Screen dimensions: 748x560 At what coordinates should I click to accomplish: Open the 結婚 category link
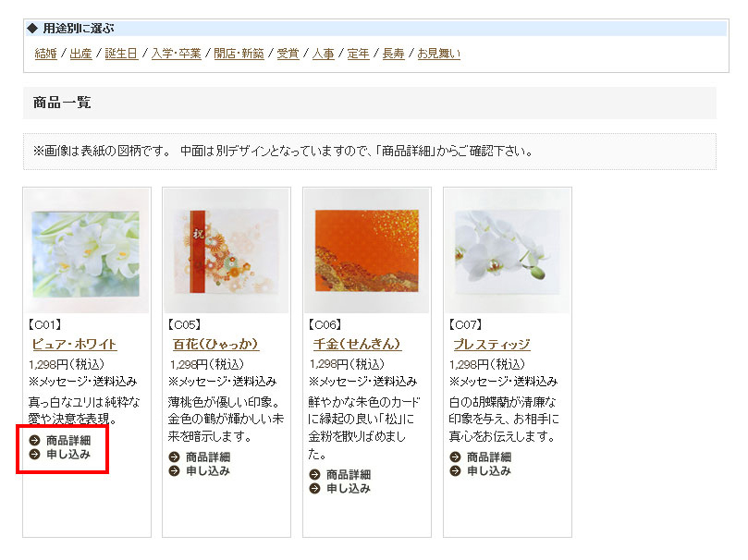pyautogui.click(x=46, y=54)
